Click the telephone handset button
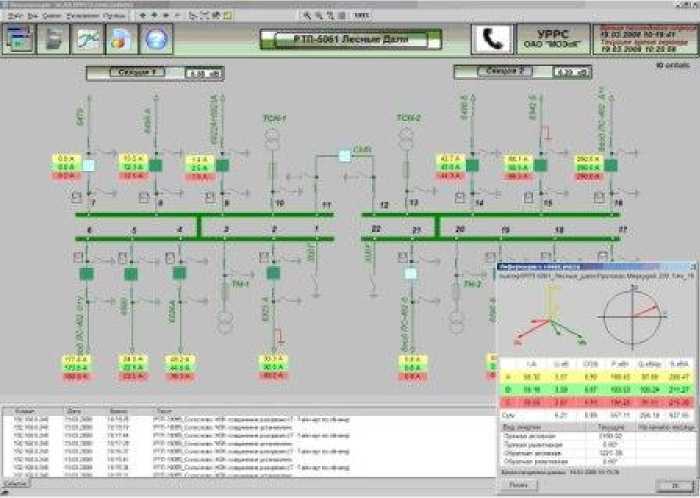Image resolution: width=700 pixels, height=498 pixels. (492, 39)
